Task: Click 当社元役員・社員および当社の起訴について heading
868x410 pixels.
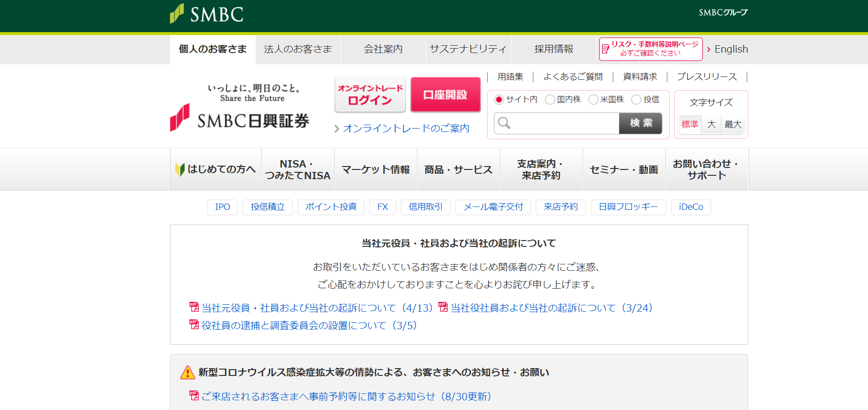Action: [x=459, y=243]
